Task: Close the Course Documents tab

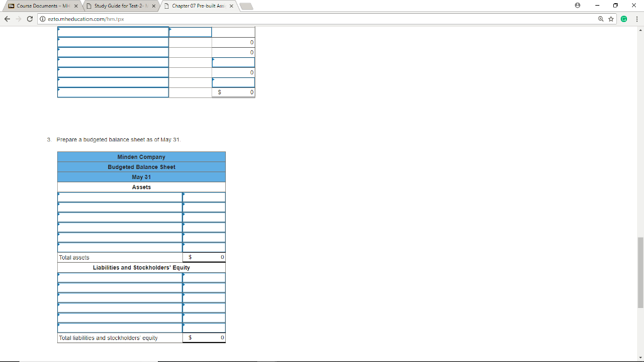Action: pyautogui.click(x=76, y=6)
